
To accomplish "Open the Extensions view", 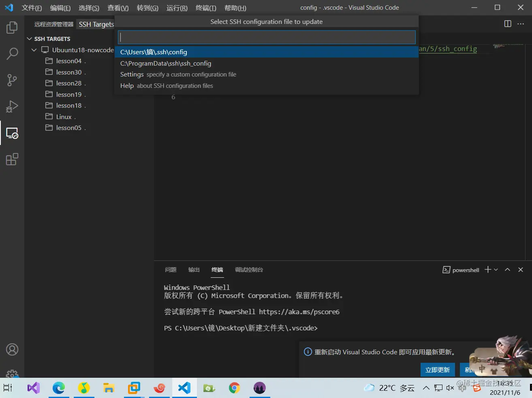I will (x=12, y=159).
